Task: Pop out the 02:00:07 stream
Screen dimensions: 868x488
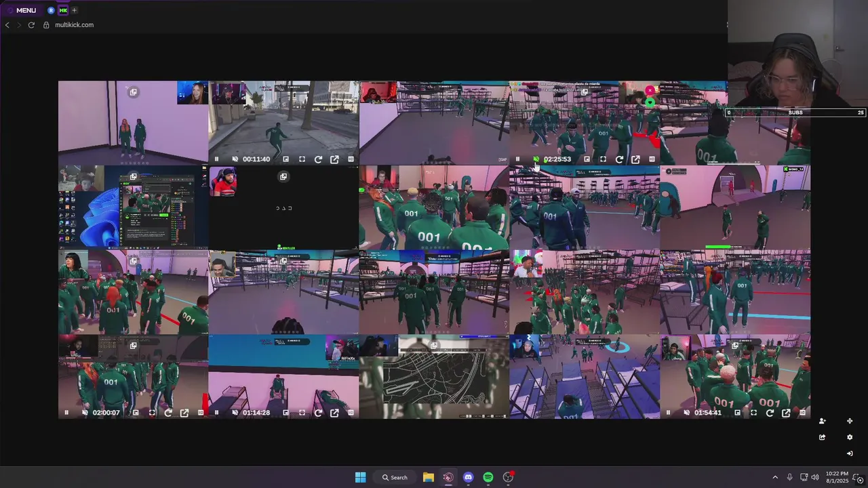Action: pyautogui.click(x=184, y=413)
